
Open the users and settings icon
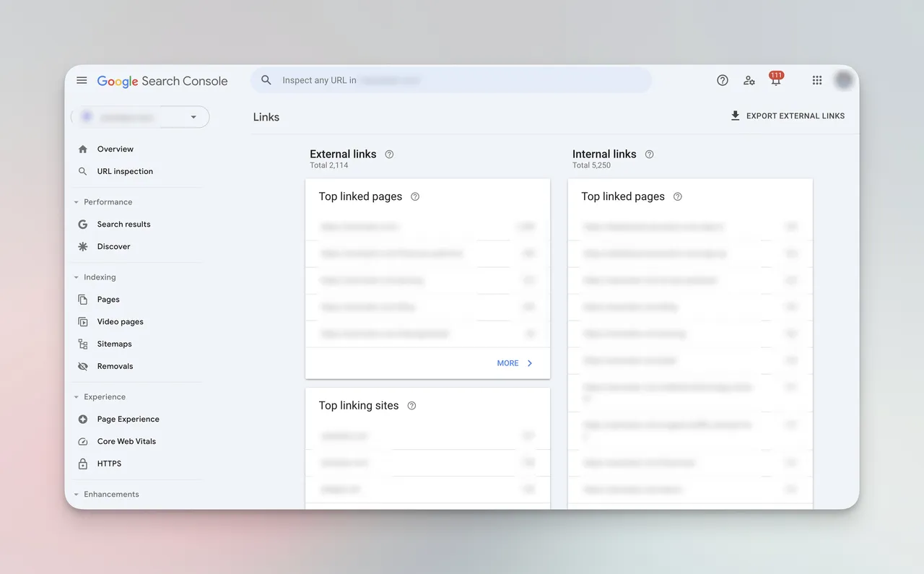749,80
